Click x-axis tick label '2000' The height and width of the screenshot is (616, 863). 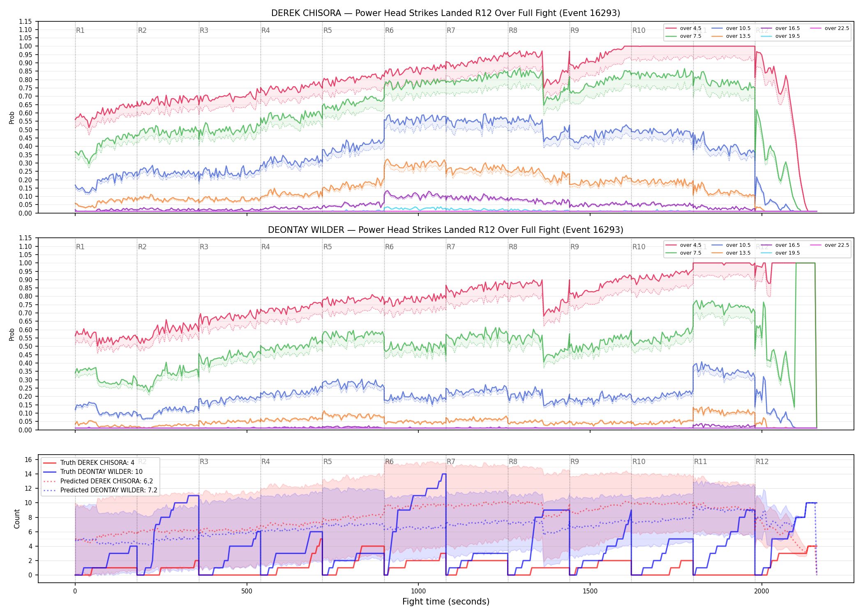coord(761,591)
